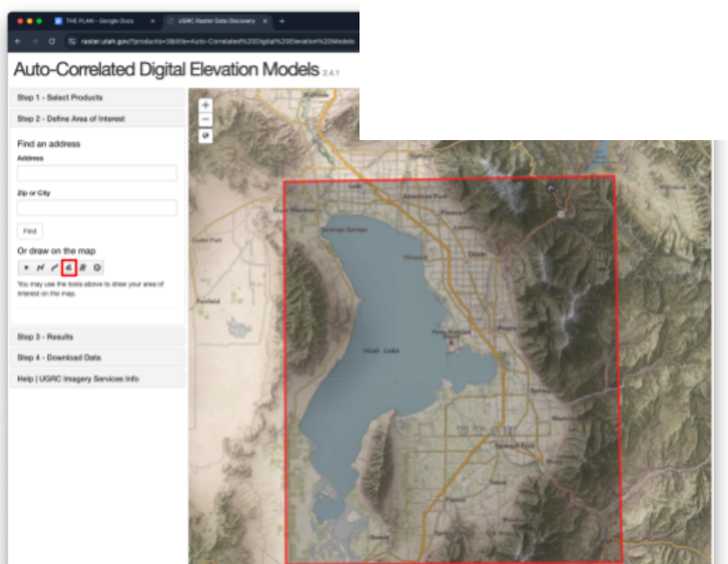The width and height of the screenshot is (728, 564).
Task: Click the Orem label on map
Action: point(477,254)
